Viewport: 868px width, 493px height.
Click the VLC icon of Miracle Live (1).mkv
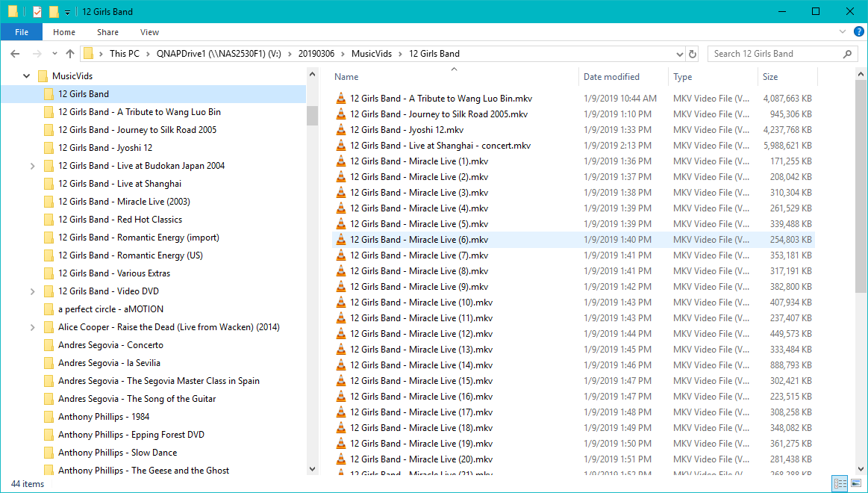(x=341, y=161)
